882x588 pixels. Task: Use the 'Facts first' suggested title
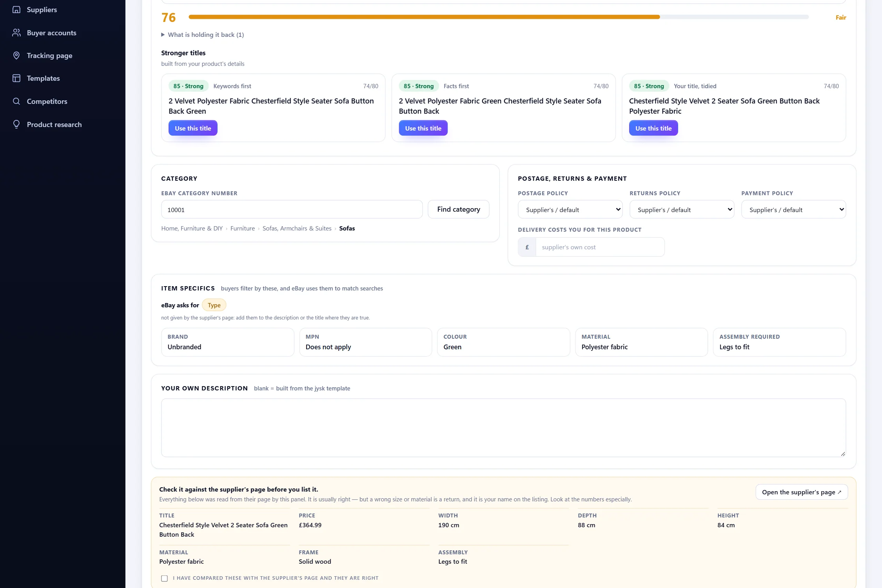tap(423, 128)
